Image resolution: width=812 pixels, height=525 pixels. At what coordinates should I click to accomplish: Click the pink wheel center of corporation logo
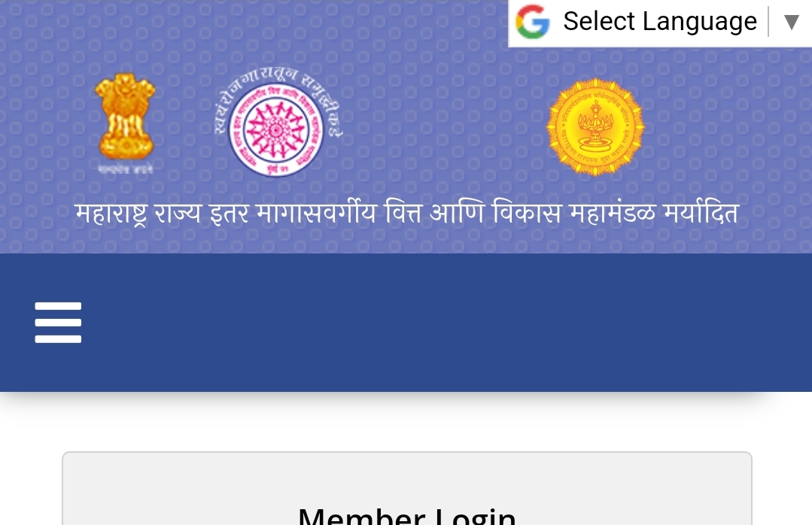[x=276, y=129]
